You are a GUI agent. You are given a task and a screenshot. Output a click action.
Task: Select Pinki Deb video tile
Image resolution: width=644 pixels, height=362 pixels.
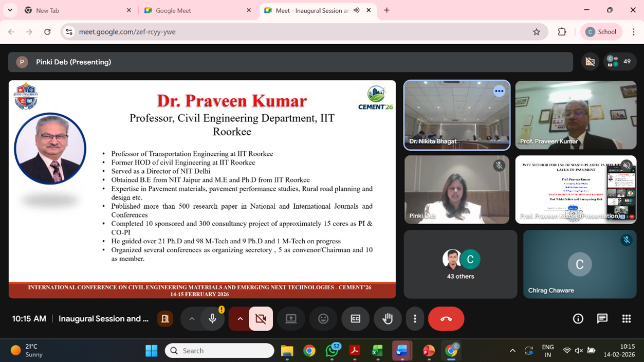[457, 190]
